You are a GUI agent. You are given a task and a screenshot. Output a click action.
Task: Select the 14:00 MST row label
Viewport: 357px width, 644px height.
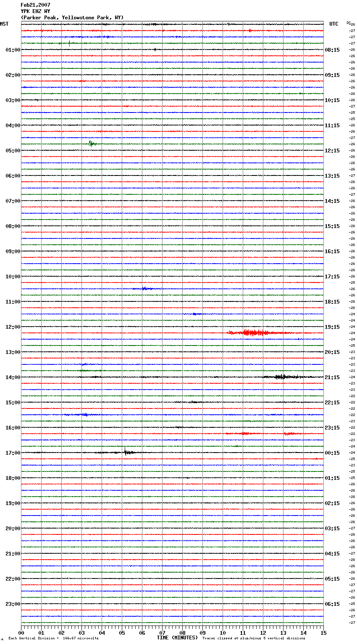13,377
